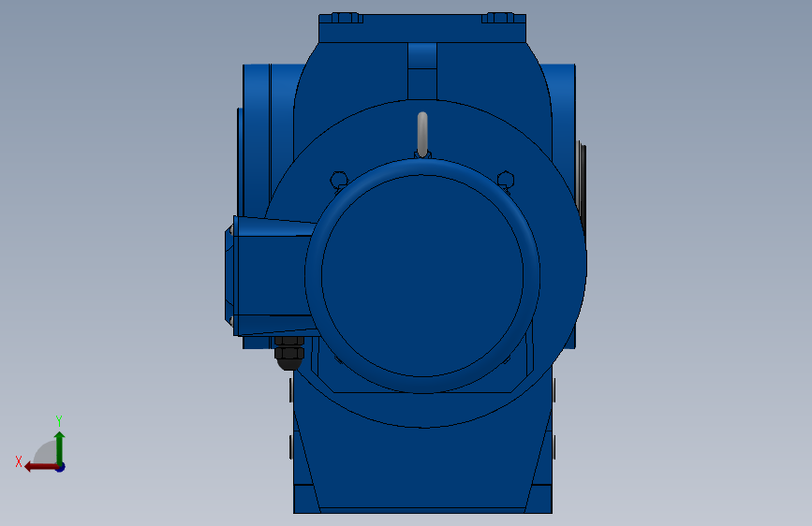Select the terminal box on the motor's left side
812x526 pixels.
click(x=270, y=276)
